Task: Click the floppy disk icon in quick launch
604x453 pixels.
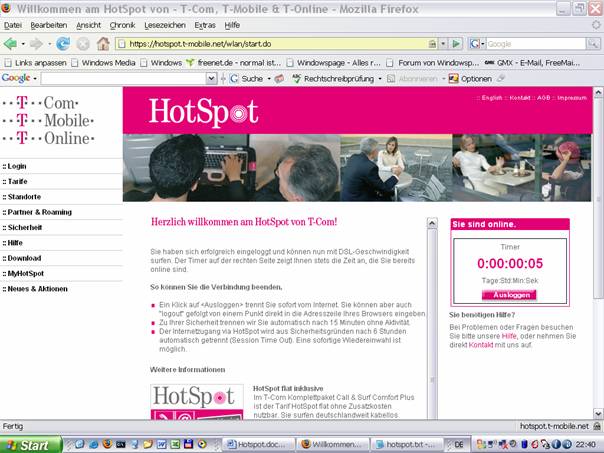Action: [x=188, y=444]
